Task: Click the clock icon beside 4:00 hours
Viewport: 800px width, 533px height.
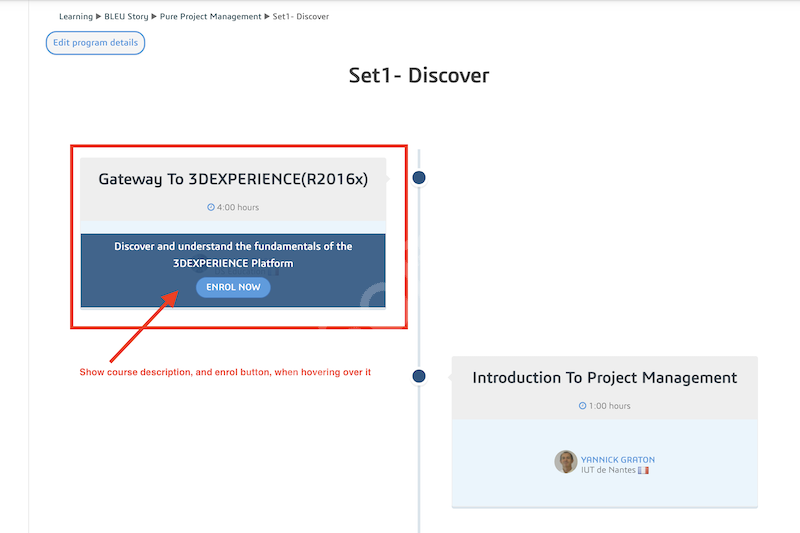Action: [x=211, y=207]
